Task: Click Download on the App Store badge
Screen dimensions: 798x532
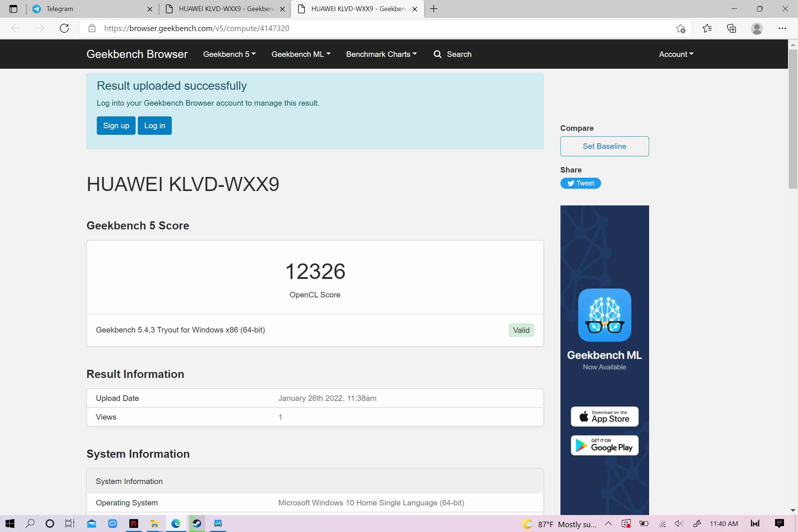Action: tap(604, 417)
